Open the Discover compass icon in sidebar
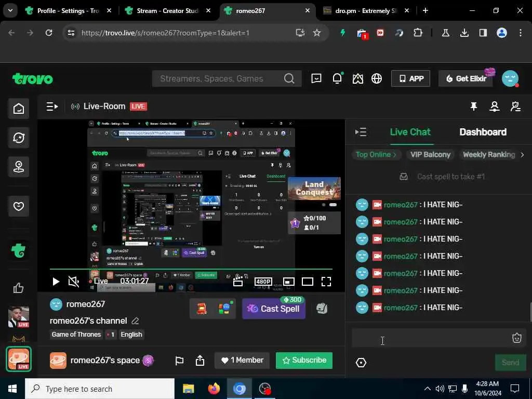 tap(19, 138)
